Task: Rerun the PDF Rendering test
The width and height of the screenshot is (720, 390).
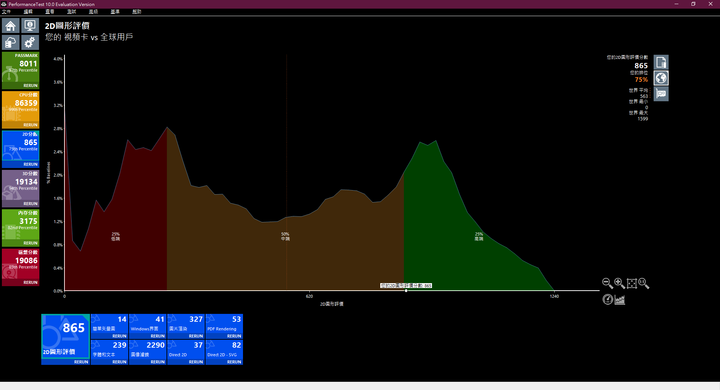Action: (234, 336)
